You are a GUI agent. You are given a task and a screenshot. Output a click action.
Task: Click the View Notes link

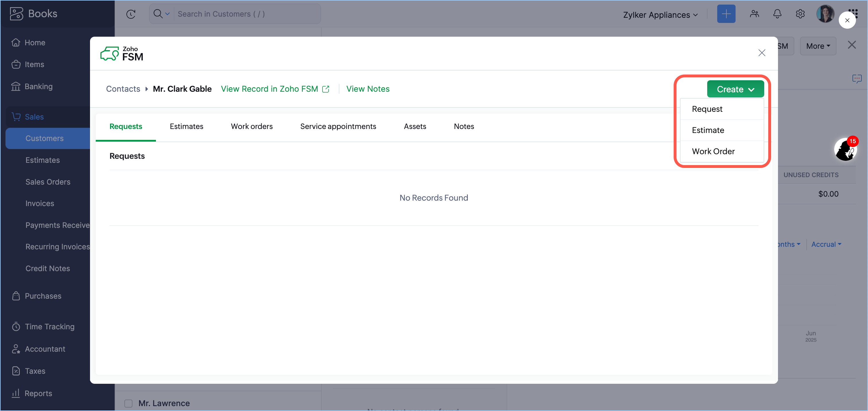coord(367,89)
